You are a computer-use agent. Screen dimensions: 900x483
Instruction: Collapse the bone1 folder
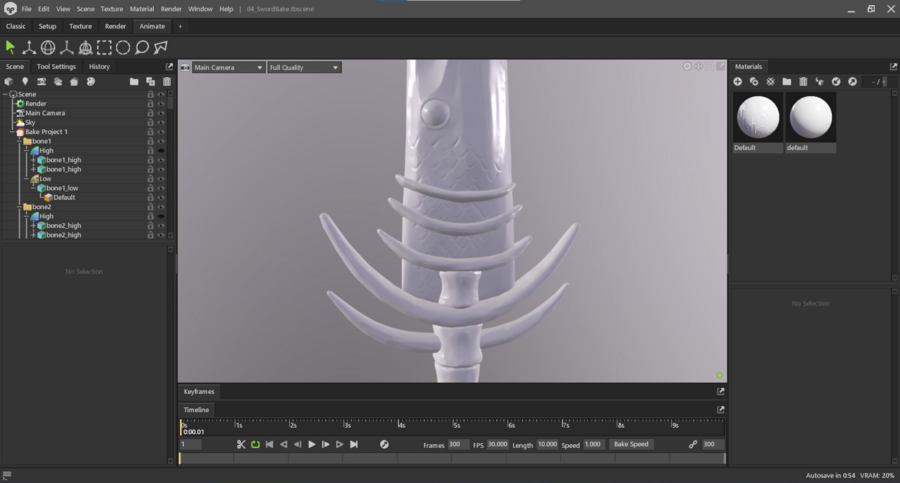coord(19,141)
